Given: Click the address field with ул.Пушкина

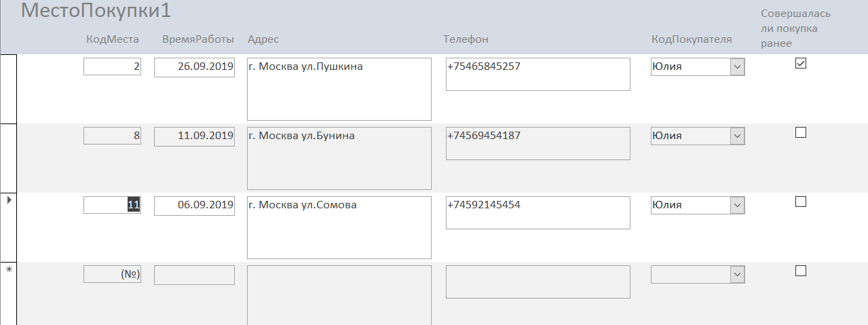Looking at the screenshot, I should pyautogui.click(x=339, y=89).
